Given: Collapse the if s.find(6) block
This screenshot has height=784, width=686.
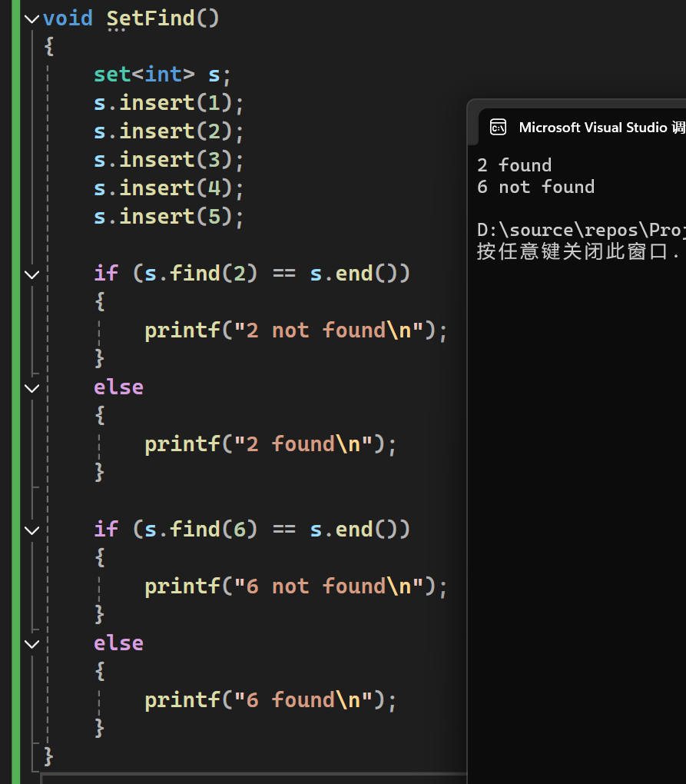Looking at the screenshot, I should (x=31, y=530).
